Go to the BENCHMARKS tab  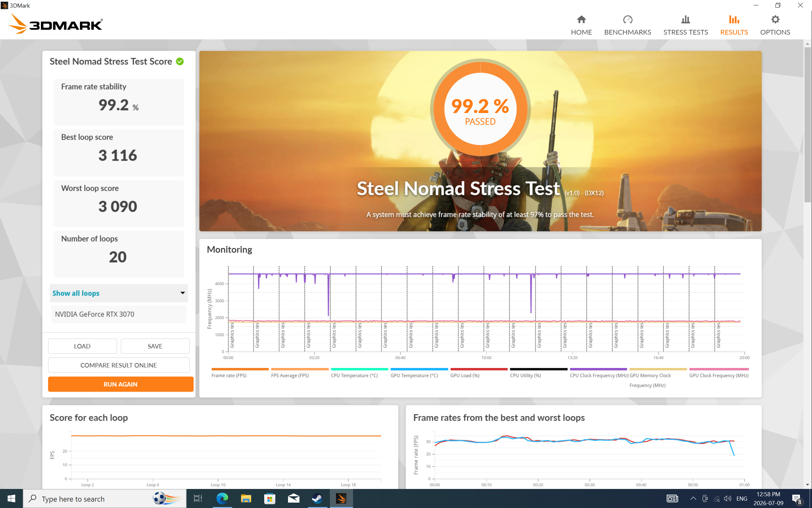click(627, 25)
